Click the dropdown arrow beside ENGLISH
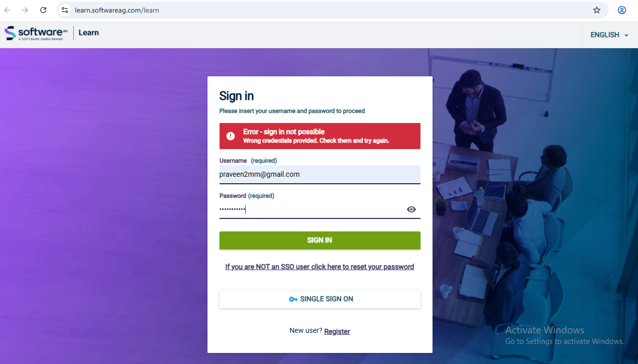The image size is (638, 364). pos(626,35)
